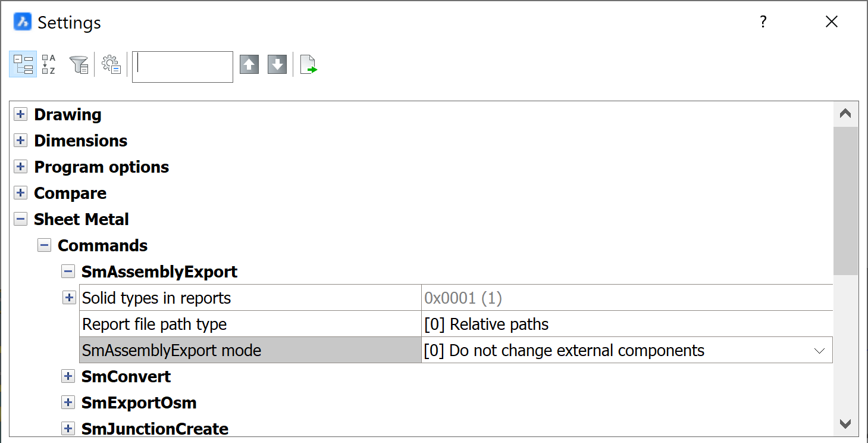Select the Report file path type row
This screenshot has height=443, width=868.
tap(250, 325)
